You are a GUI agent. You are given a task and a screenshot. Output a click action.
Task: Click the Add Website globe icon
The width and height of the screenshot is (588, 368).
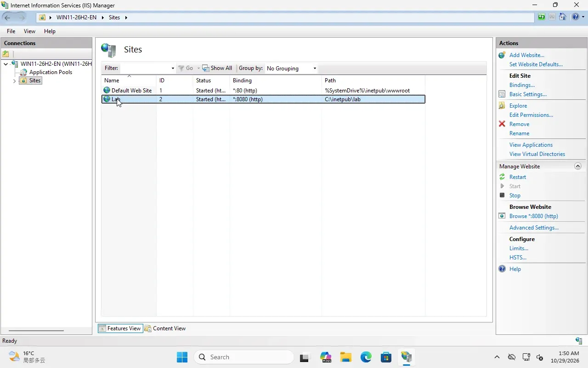(502, 55)
